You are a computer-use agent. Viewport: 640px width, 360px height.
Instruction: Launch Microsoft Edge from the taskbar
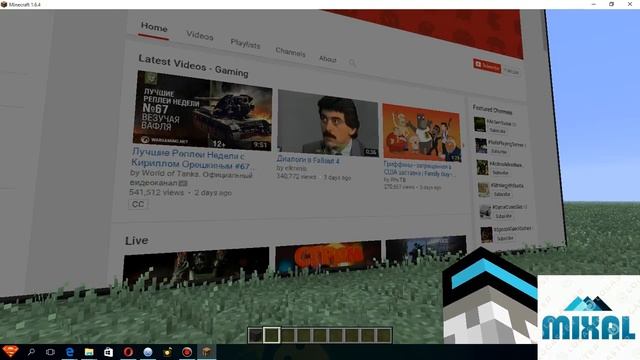(x=70, y=351)
